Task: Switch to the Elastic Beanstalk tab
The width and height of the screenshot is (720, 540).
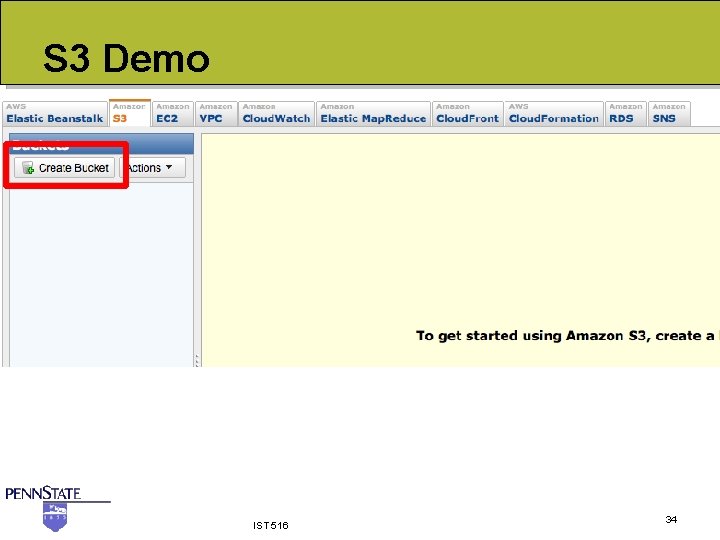Action: click(55, 113)
